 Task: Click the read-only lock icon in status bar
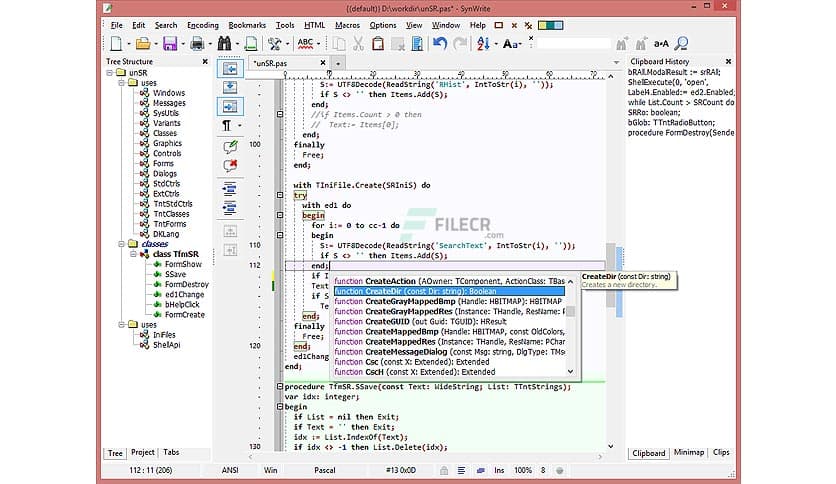click(x=444, y=470)
